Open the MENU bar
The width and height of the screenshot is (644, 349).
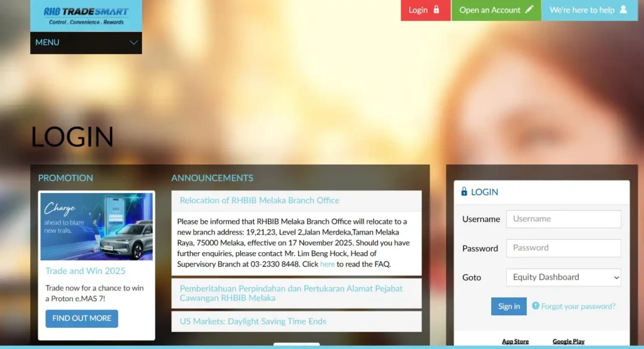pyautogui.click(x=86, y=43)
